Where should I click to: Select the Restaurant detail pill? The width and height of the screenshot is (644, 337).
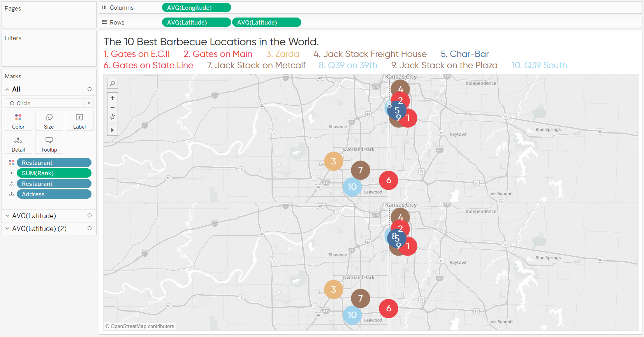[54, 183]
